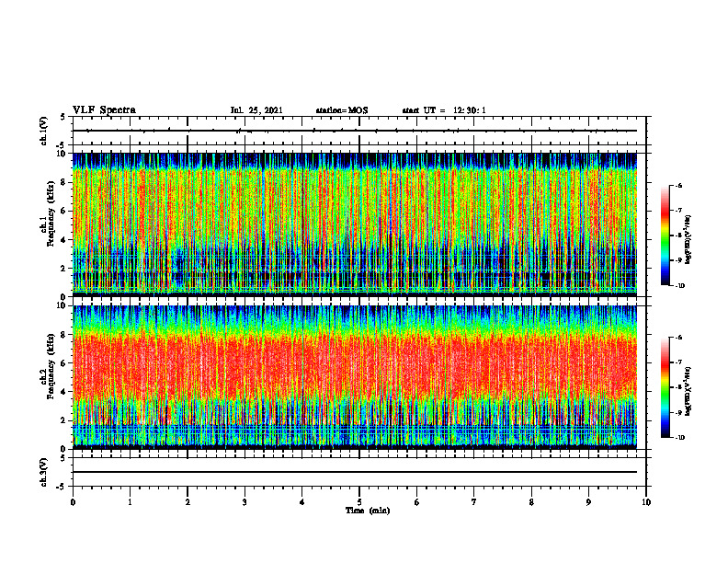Click the "-7" tick on ch.2 color bar
728x563 pixels.
click(x=678, y=362)
